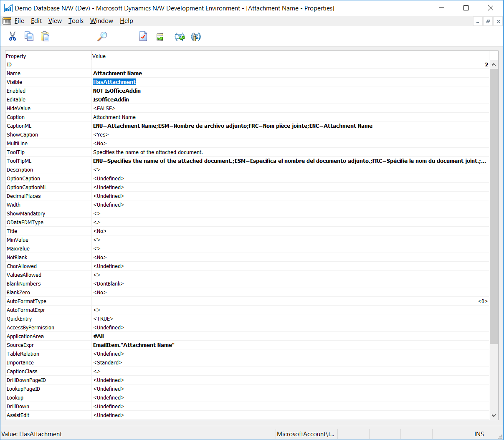Click the document checkmark toolbar icon

pyautogui.click(x=143, y=37)
